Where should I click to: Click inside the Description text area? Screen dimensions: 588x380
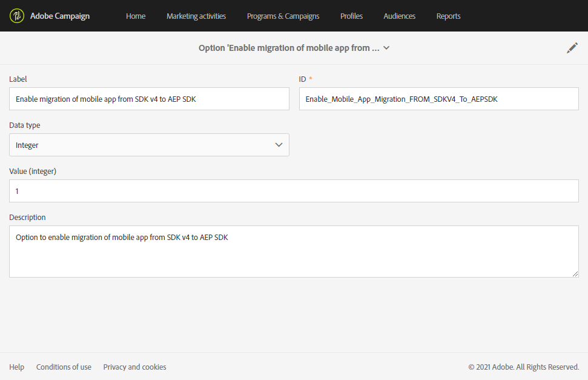[x=294, y=252]
